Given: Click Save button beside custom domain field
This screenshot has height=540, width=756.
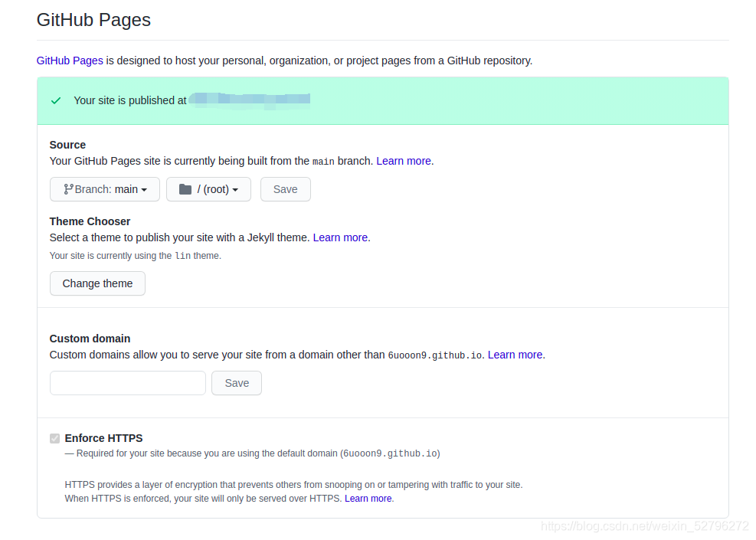Looking at the screenshot, I should click(237, 383).
